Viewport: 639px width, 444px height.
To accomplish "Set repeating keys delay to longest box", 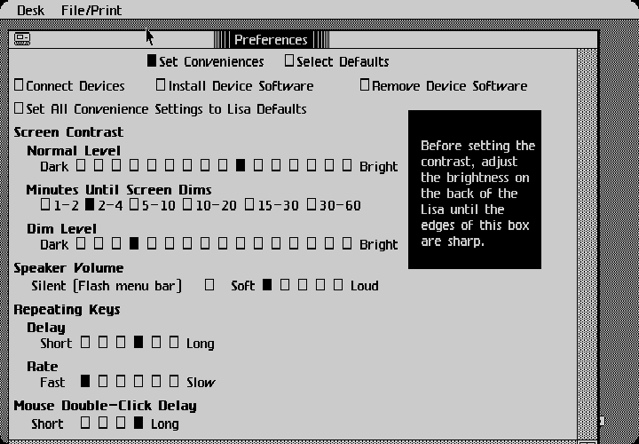I will point(174,342).
